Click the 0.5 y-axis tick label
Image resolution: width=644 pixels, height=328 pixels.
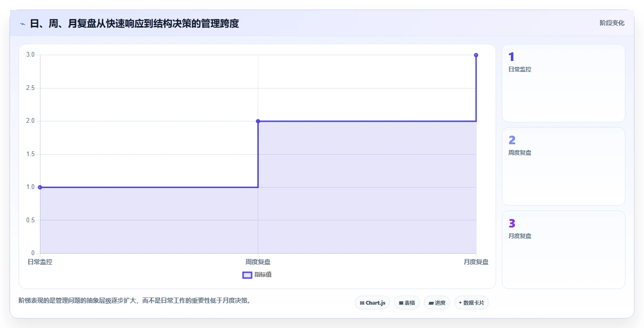click(x=30, y=220)
